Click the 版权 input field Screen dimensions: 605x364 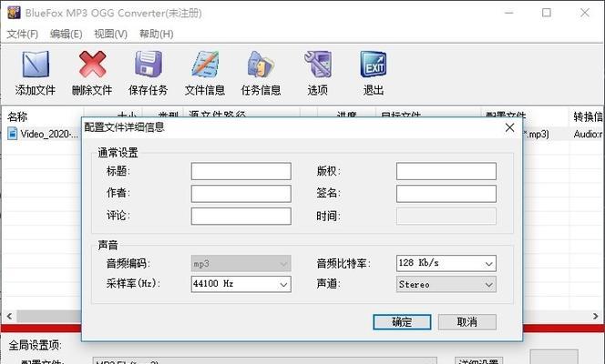point(446,171)
